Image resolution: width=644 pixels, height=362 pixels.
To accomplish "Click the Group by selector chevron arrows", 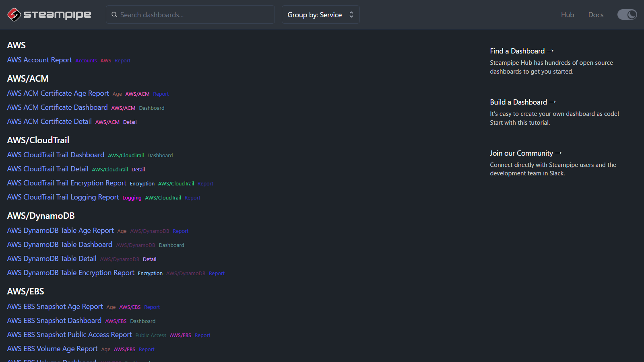I will click(x=351, y=15).
